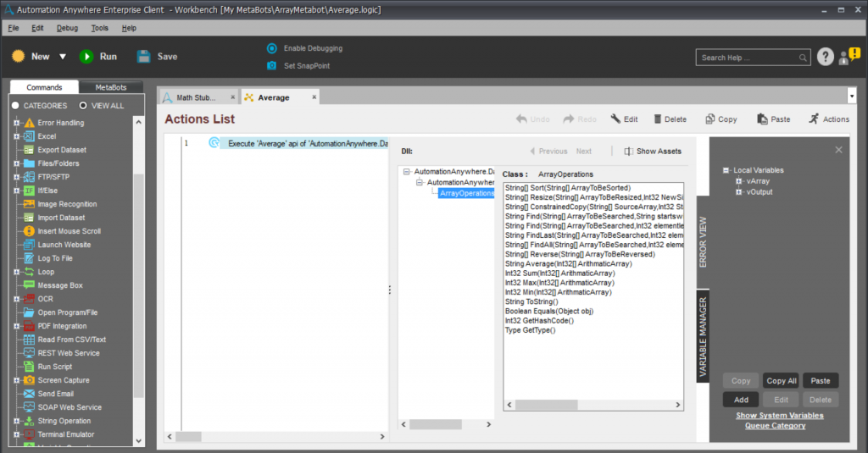Expand the vArray local variable
This screenshot has height=453, width=868.
point(740,181)
